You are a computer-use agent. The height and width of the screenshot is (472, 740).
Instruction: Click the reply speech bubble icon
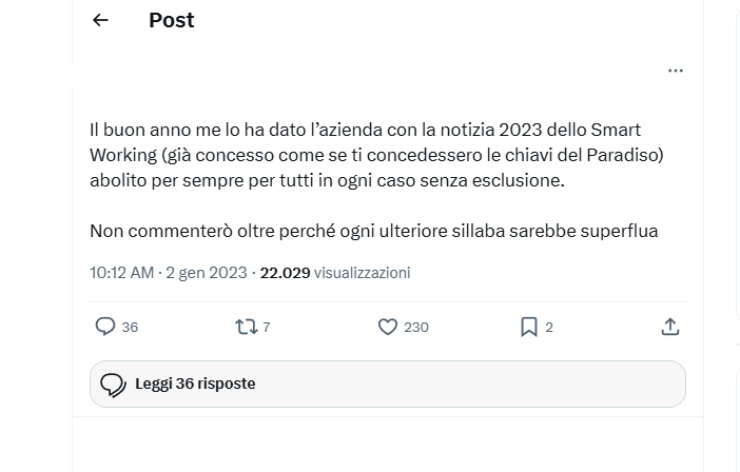[104, 326]
